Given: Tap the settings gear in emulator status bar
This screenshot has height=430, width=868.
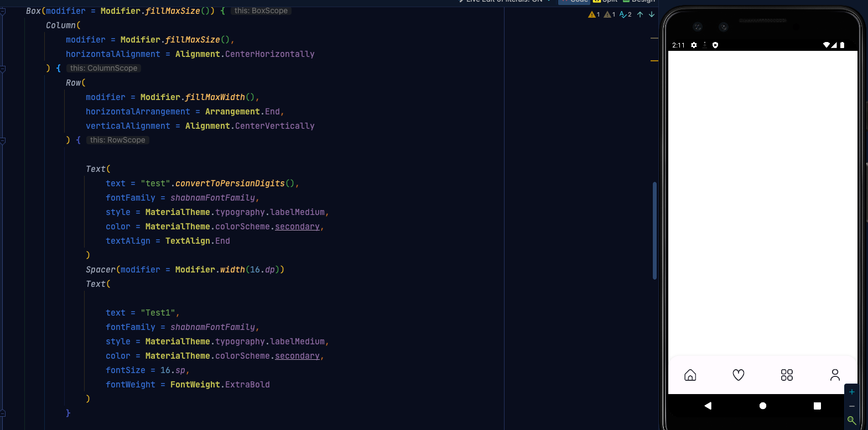Looking at the screenshot, I should coord(694,45).
